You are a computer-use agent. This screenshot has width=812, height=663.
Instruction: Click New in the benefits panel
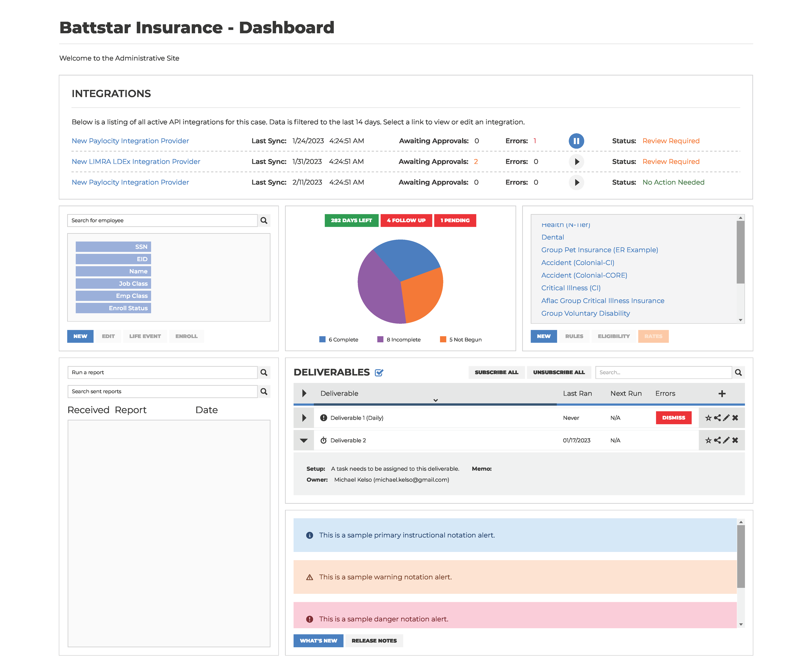click(543, 337)
